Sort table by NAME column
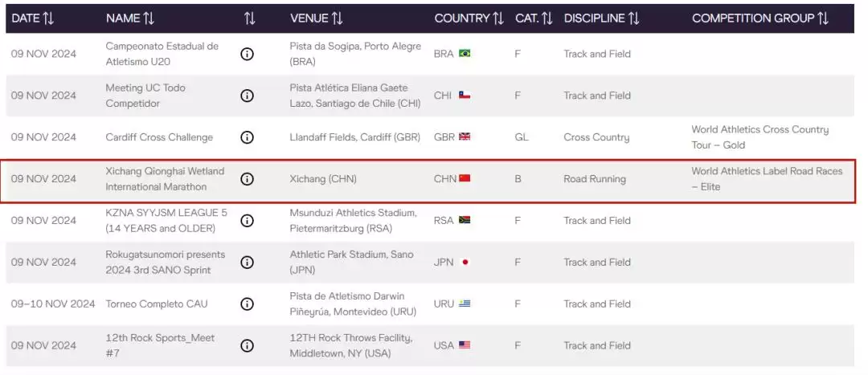 [x=130, y=18]
